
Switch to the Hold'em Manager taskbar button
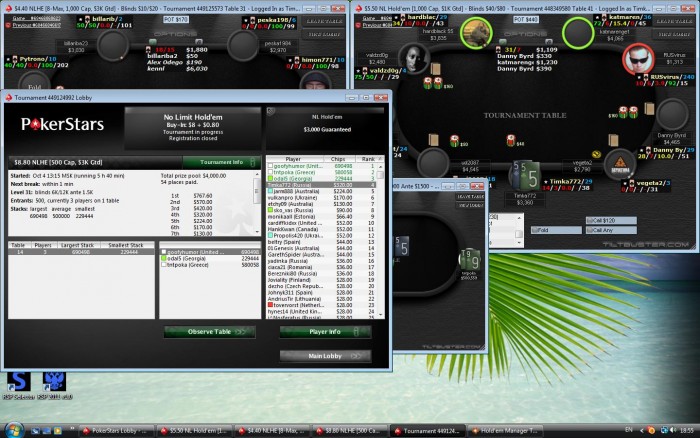505,431
